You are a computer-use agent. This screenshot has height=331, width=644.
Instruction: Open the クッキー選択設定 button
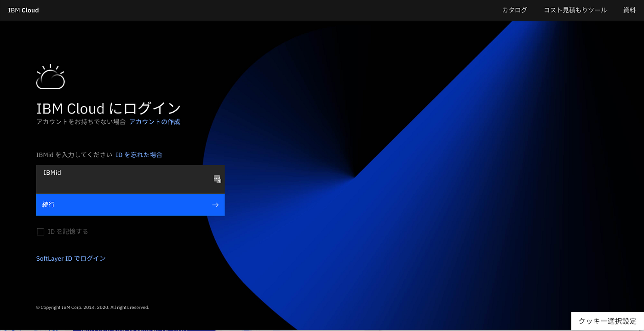click(x=608, y=321)
